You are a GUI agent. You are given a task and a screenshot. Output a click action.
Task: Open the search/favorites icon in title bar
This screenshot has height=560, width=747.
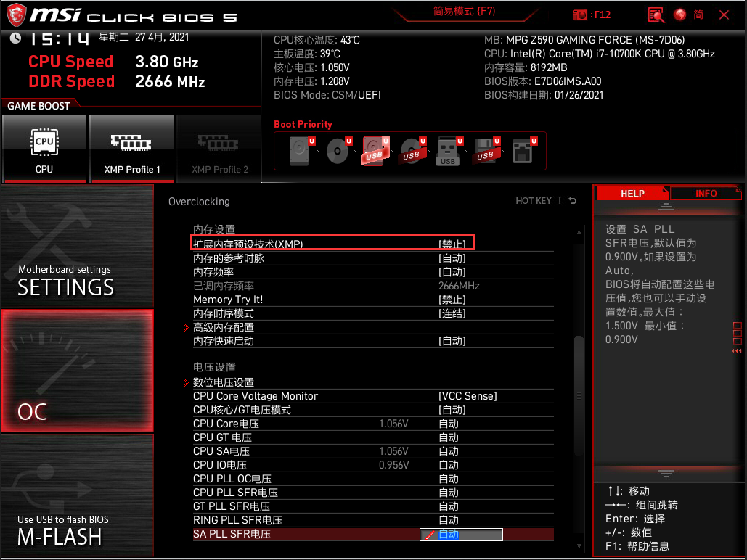pos(656,15)
